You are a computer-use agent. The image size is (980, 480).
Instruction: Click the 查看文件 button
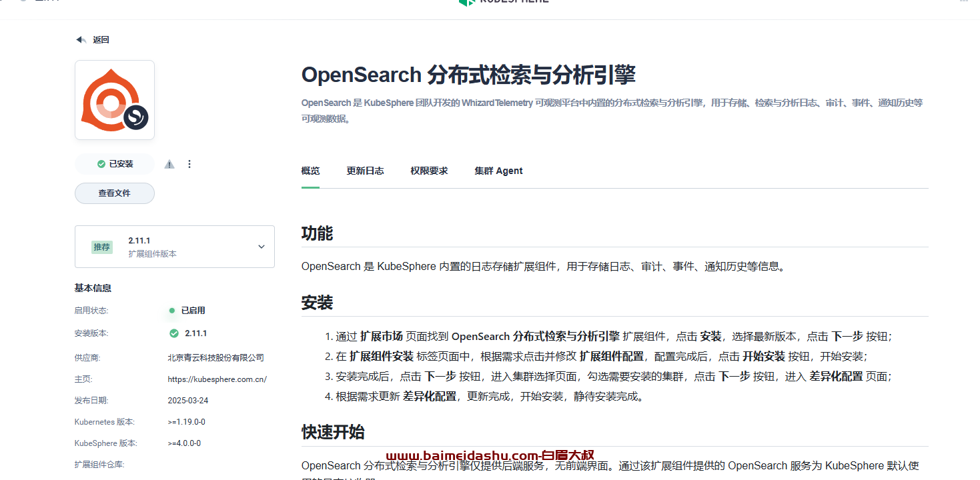115,193
